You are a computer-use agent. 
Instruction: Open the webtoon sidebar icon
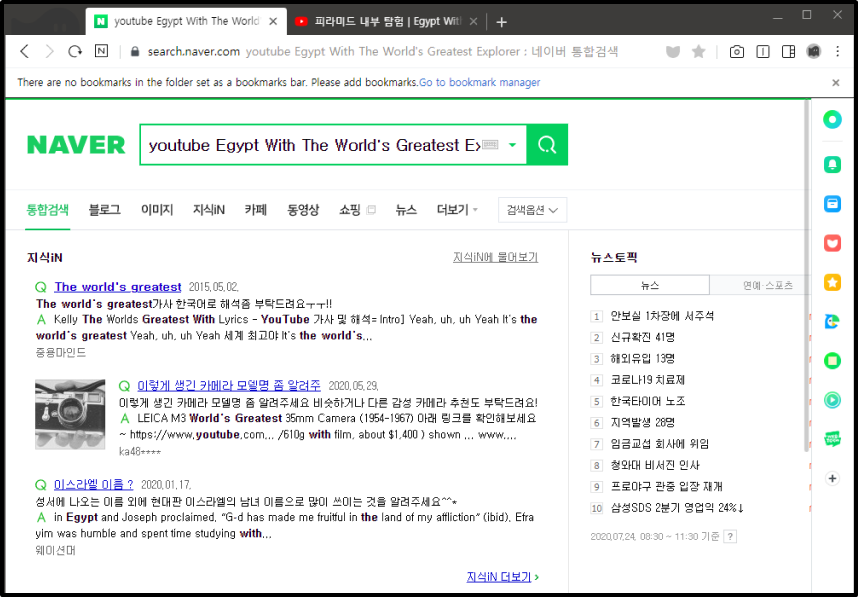point(832,439)
